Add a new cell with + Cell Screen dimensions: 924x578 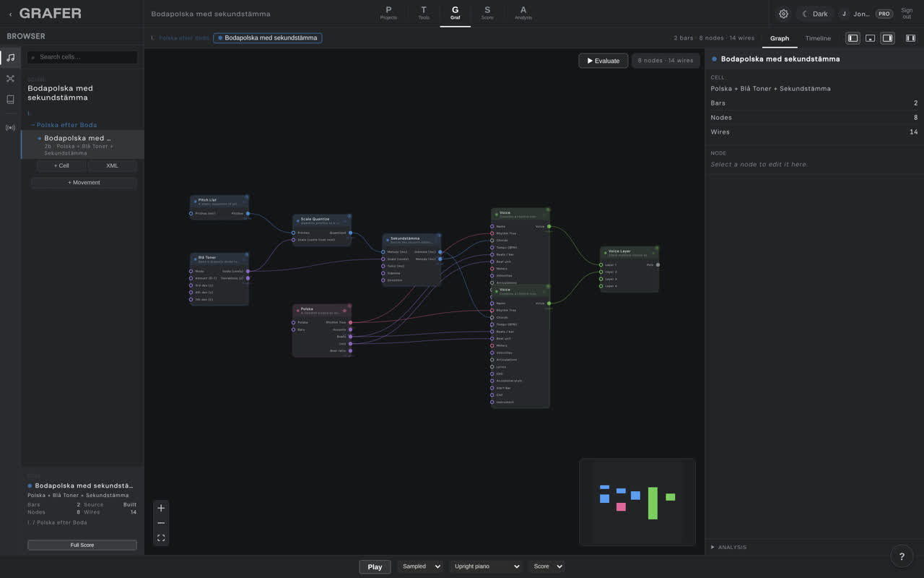61,165
